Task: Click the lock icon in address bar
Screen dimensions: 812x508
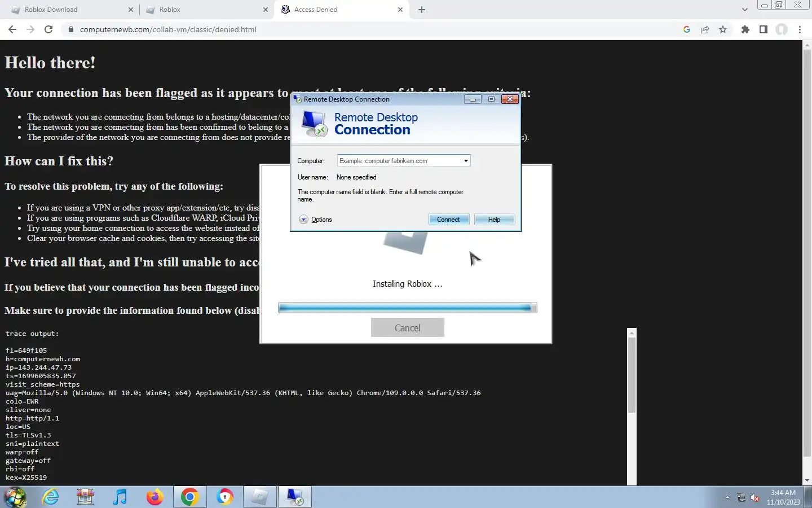Action: click(70, 29)
